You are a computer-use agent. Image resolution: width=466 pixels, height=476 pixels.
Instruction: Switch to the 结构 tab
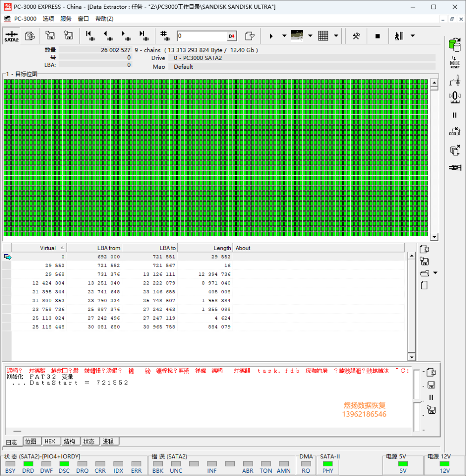coord(70,442)
